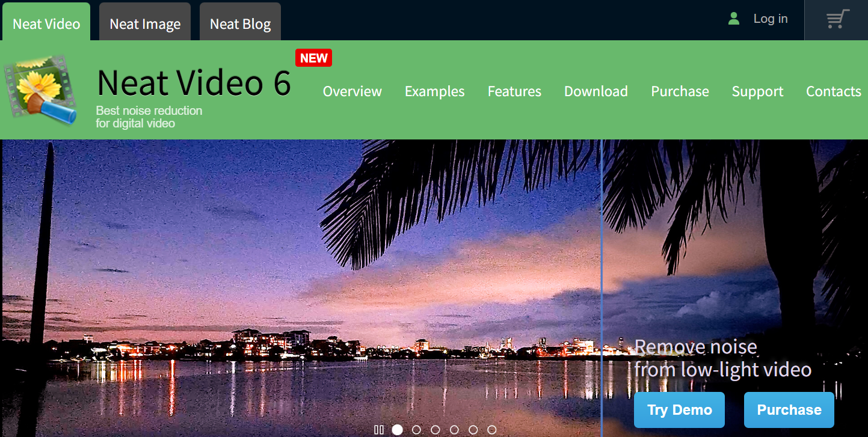Select the third slide indicator dot
Image resolution: width=868 pixels, height=437 pixels.
point(435,430)
